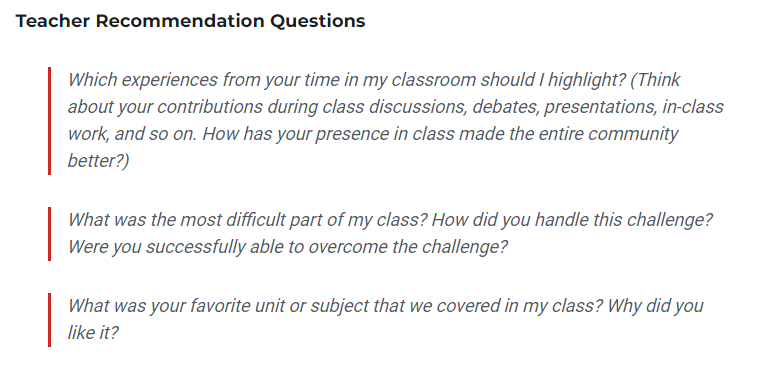This screenshot has height=368, width=775.
Task: Click the text "better?)" ending the first question
Action: click(x=98, y=162)
